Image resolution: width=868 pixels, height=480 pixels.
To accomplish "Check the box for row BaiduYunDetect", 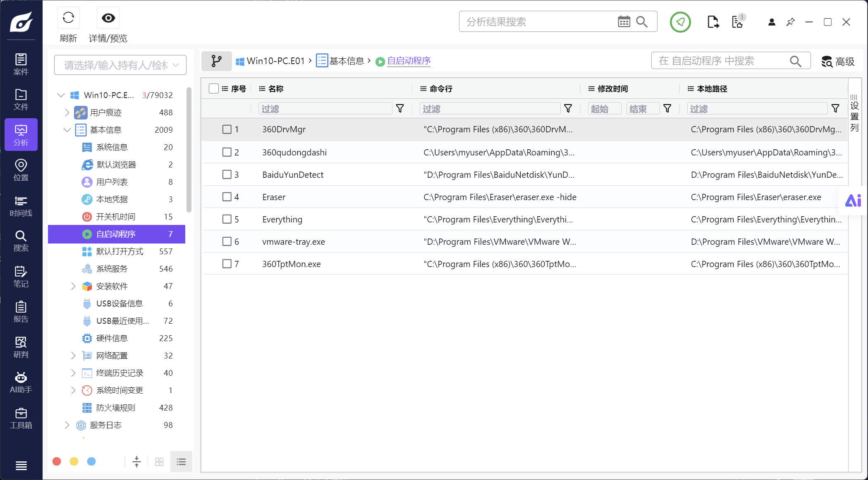I will coord(227,174).
